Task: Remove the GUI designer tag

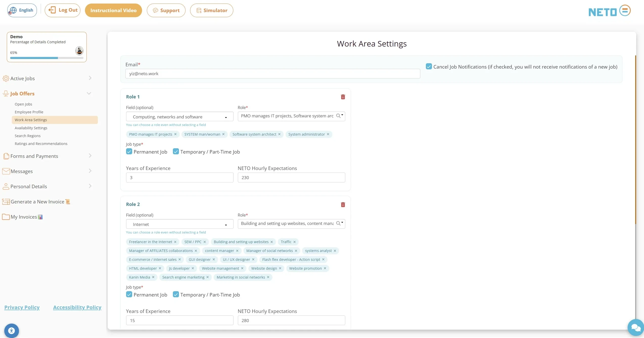Action: tap(214, 259)
